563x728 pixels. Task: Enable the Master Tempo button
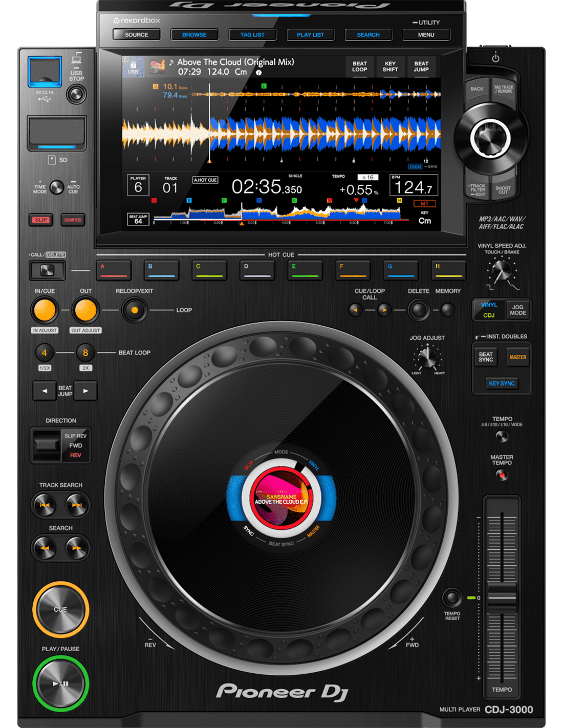[502, 476]
